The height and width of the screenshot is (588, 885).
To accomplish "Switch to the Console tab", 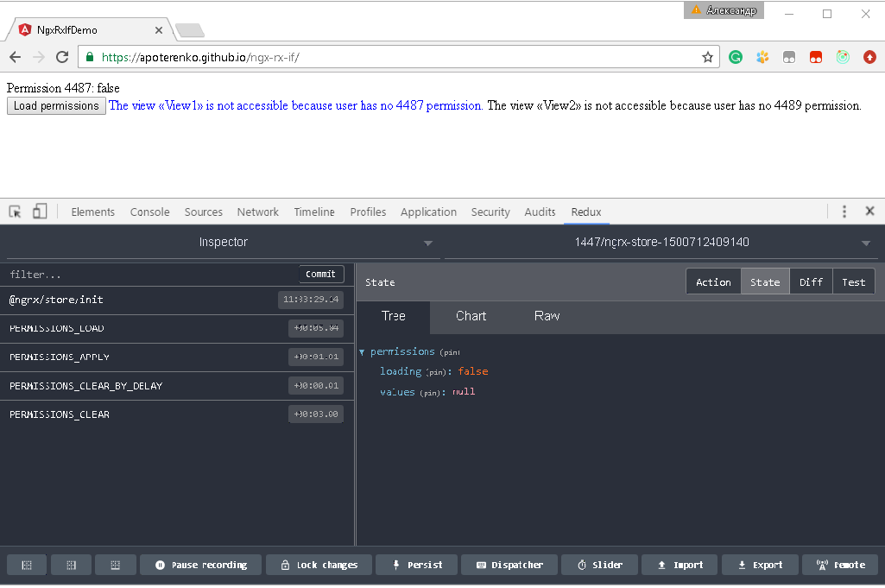I will (x=149, y=212).
